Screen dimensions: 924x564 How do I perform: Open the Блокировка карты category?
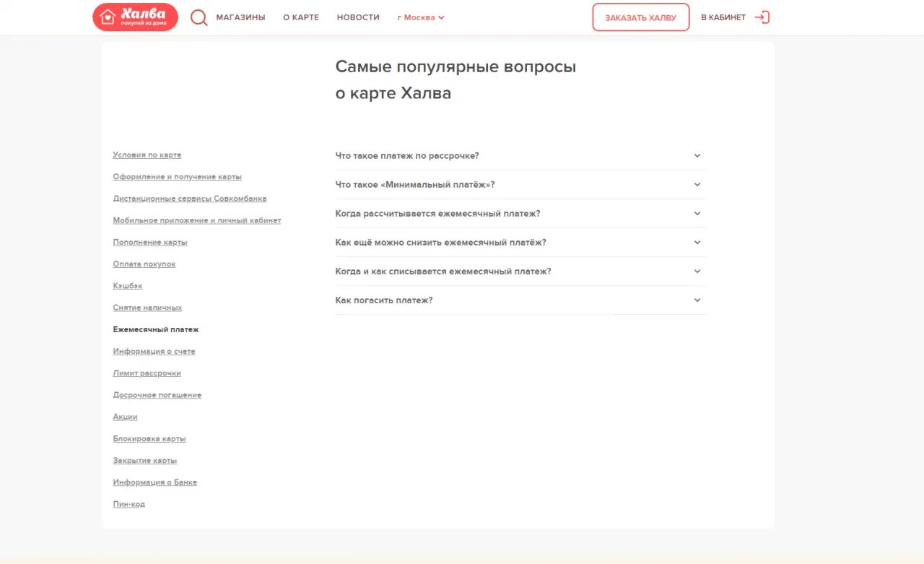(149, 438)
